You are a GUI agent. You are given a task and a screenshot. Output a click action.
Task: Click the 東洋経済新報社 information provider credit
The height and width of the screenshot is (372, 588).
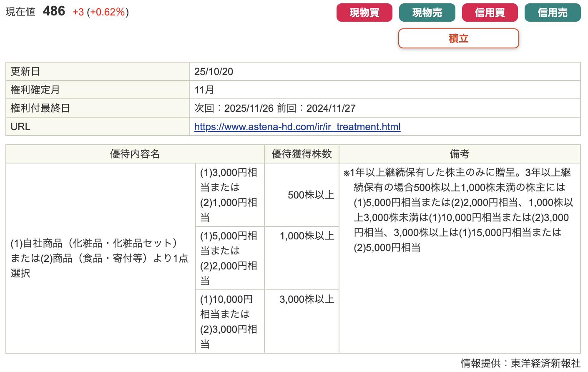click(x=545, y=363)
